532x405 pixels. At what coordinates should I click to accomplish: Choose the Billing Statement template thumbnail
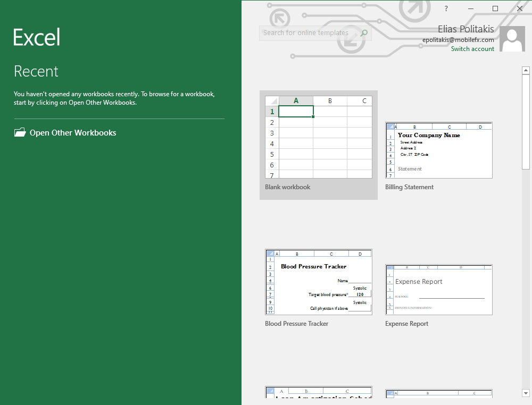[439, 150]
